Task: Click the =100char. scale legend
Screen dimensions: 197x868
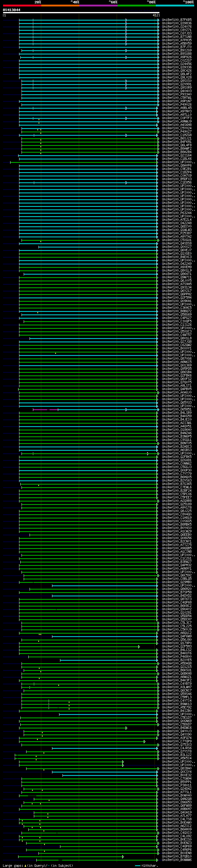Action: click(147, 866)
